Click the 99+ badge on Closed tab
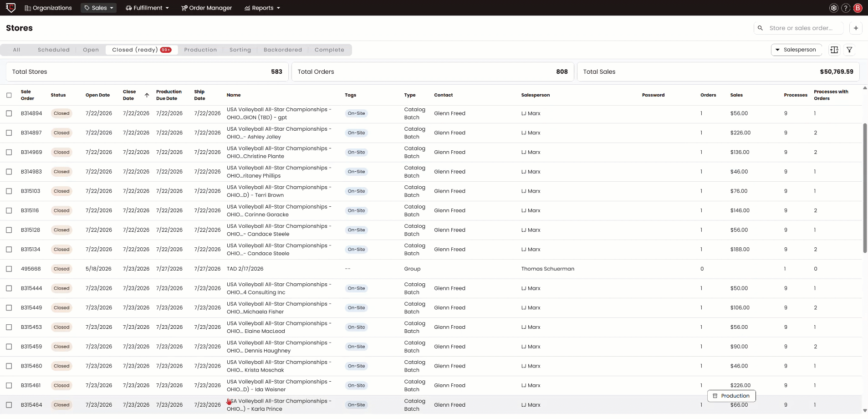The image size is (868, 419). coord(166,50)
